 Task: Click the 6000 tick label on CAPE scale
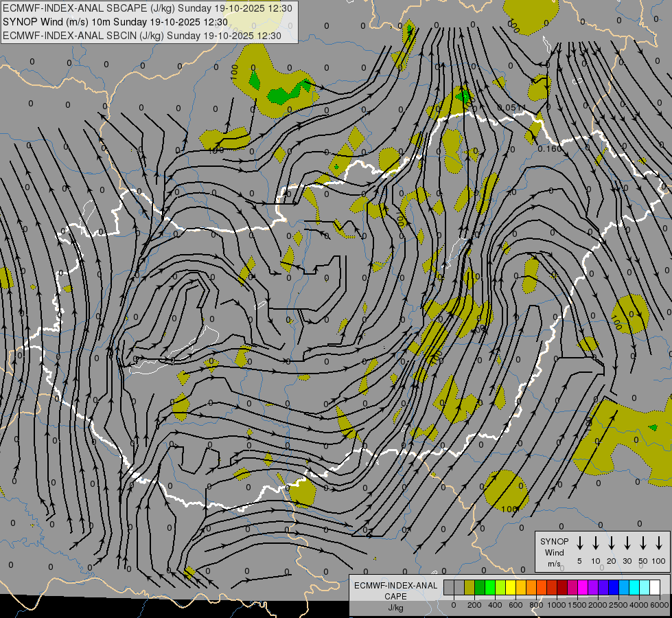coord(660,605)
